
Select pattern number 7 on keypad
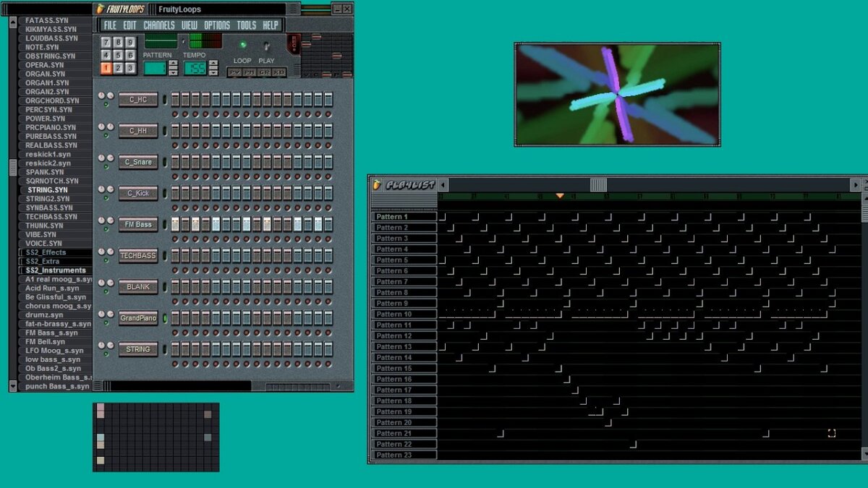(106, 42)
